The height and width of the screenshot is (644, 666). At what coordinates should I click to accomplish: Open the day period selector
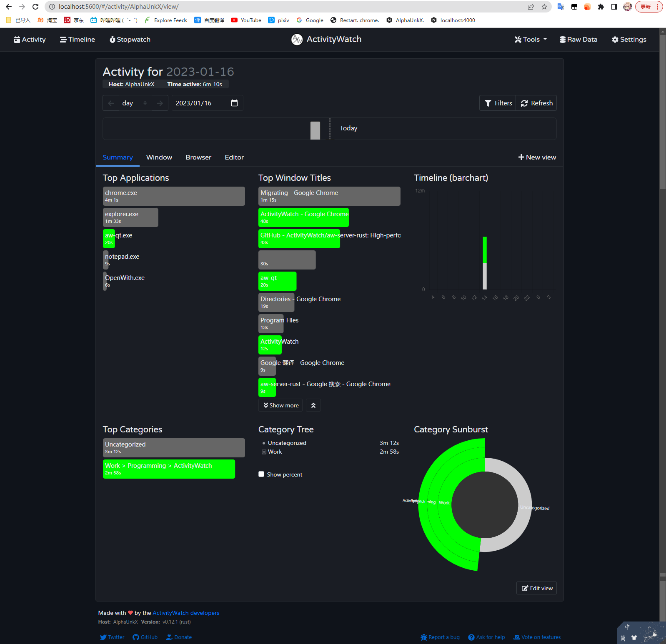tap(134, 103)
